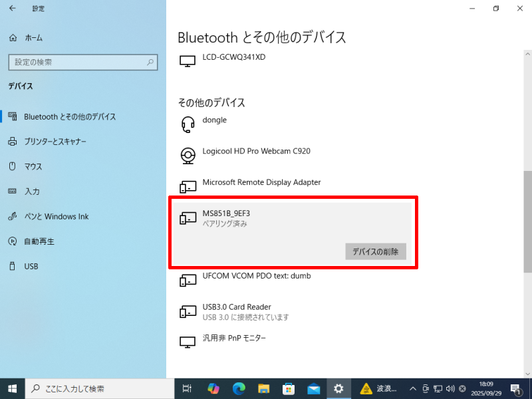Open Microsoft Store from taskbar
The height and width of the screenshot is (399, 532).
coord(289,388)
